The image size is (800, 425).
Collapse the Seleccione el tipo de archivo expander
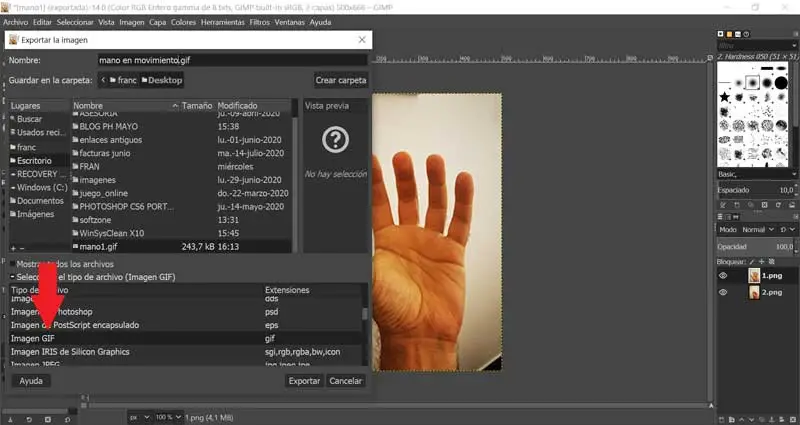[x=13, y=278]
